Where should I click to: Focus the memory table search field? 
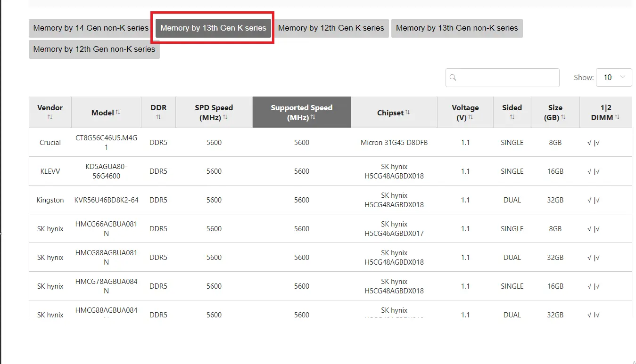[503, 78]
